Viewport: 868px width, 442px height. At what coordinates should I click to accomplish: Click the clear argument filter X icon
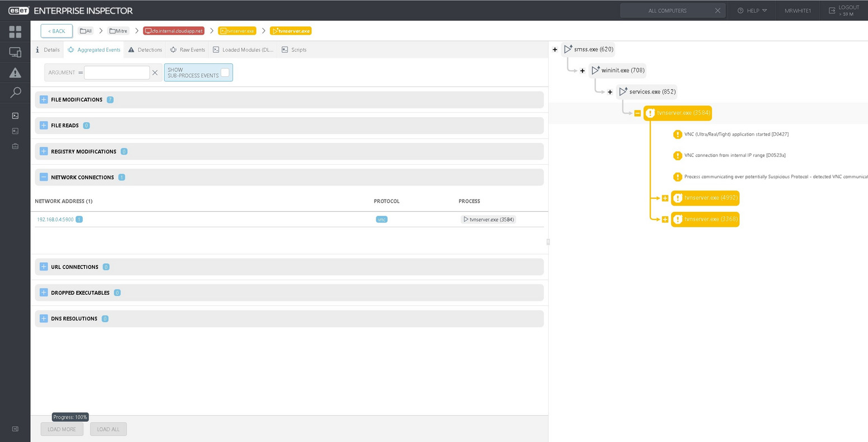155,73
